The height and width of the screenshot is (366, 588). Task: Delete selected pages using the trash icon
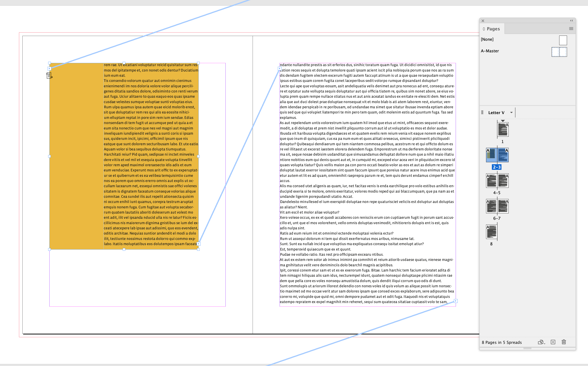coord(564,342)
